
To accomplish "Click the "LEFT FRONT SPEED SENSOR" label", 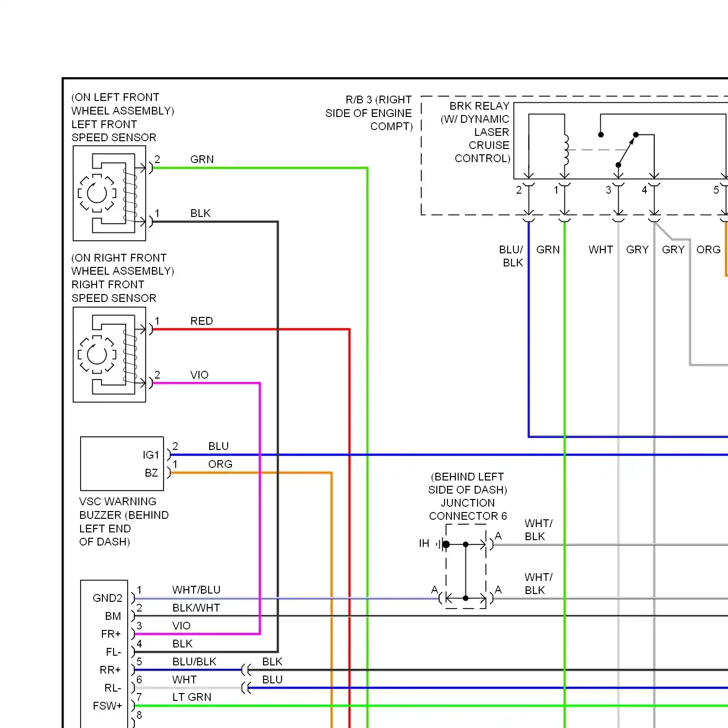I will (114, 131).
